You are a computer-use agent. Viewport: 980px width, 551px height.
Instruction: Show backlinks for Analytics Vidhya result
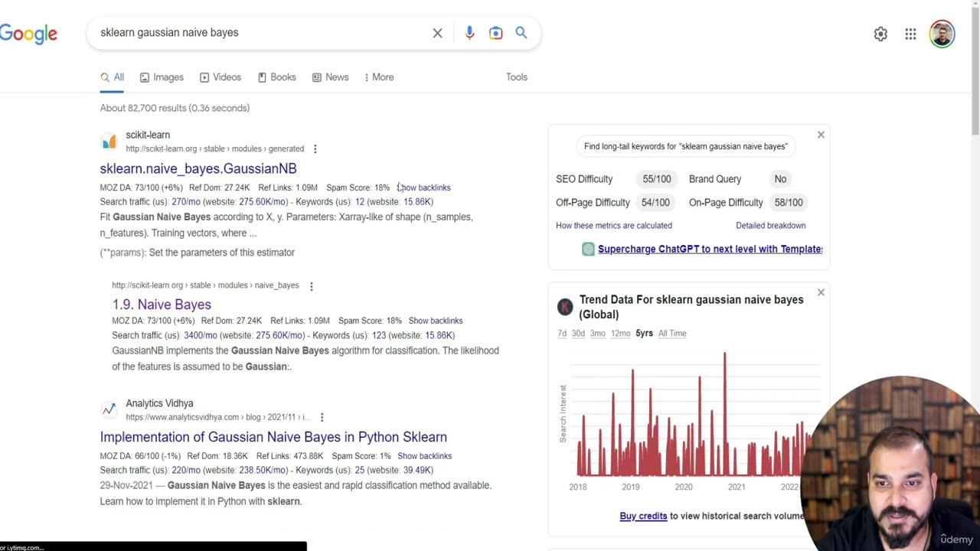424,456
